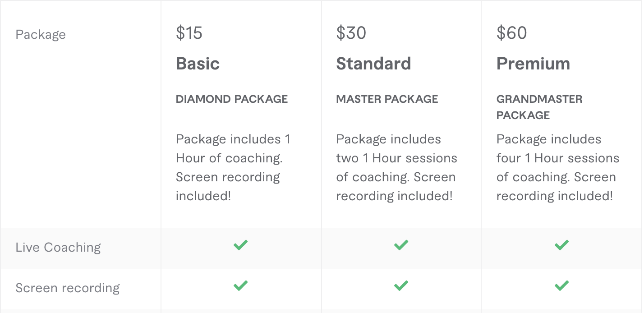Viewport: 644px width, 313px height.
Task: Click the Package row label
Action: (41, 35)
